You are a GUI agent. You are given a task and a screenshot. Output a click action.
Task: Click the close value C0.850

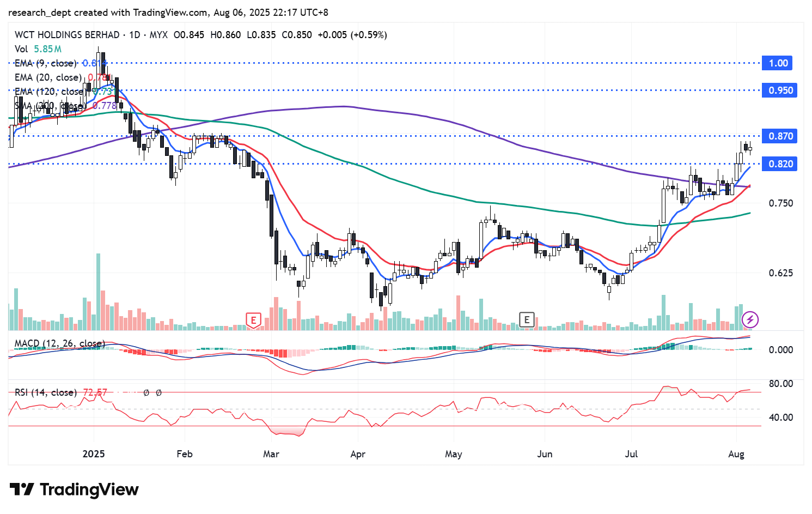pyautogui.click(x=297, y=35)
